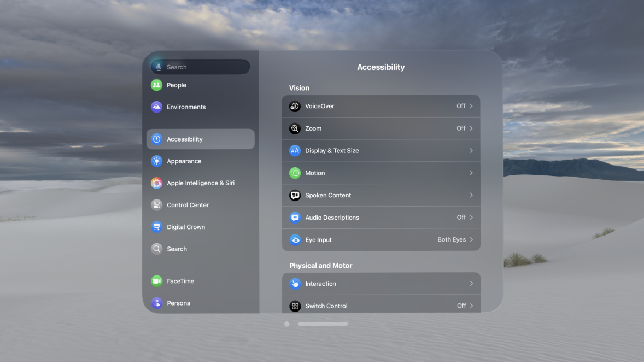The width and height of the screenshot is (644, 364).
Task: Click the Appearance sun icon
Action: 156,161
